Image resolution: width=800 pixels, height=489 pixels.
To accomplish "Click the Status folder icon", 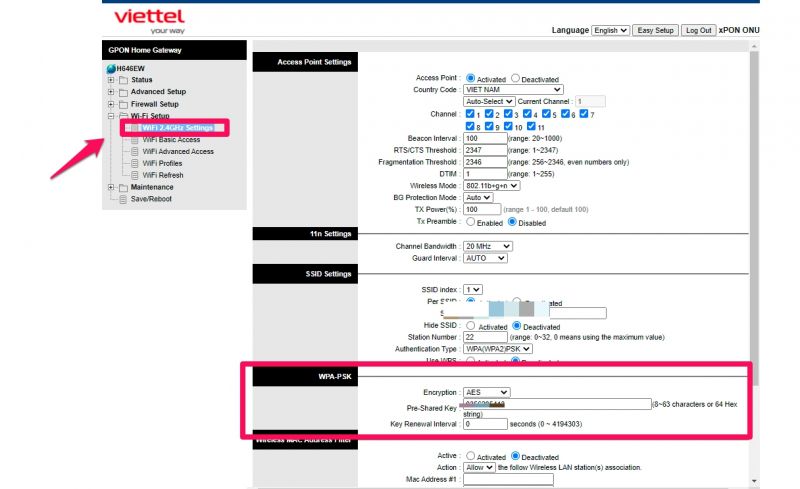I will click(x=123, y=80).
